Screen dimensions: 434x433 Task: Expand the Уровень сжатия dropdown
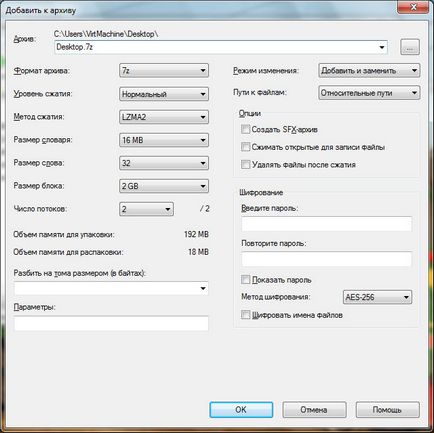point(164,94)
